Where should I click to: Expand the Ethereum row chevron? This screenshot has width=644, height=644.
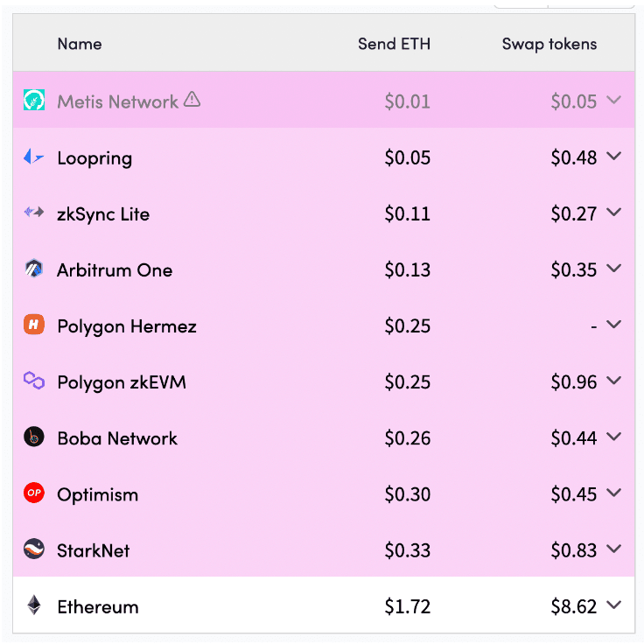(x=613, y=605)
